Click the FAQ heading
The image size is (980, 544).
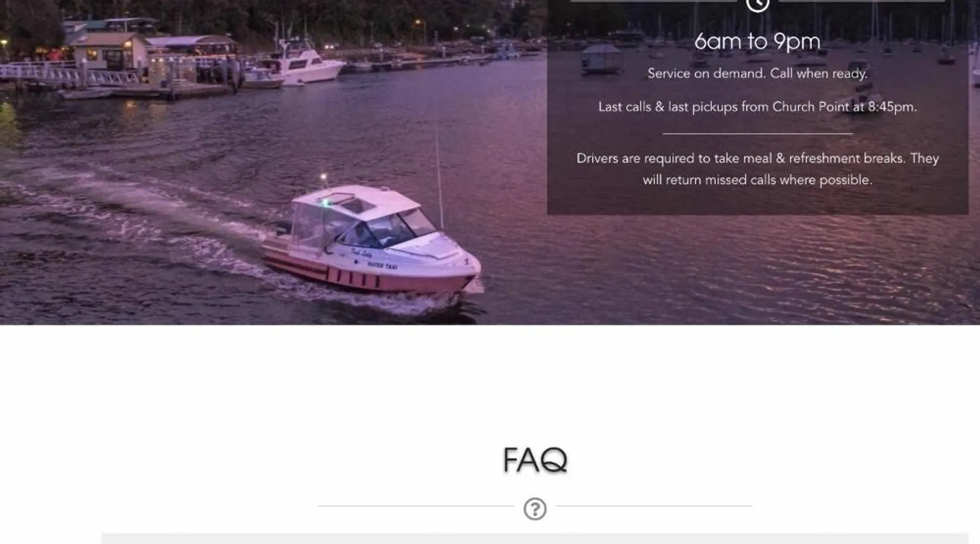535,460
